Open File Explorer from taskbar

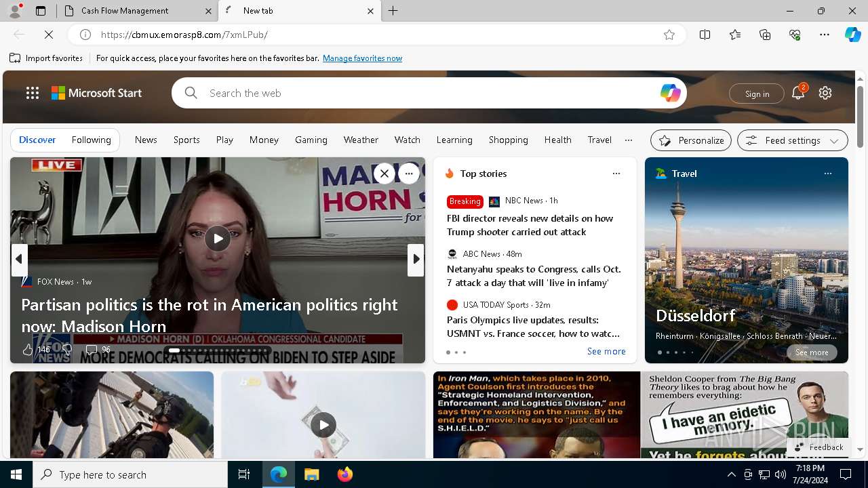pyautogui.click(x=311, y=474)
